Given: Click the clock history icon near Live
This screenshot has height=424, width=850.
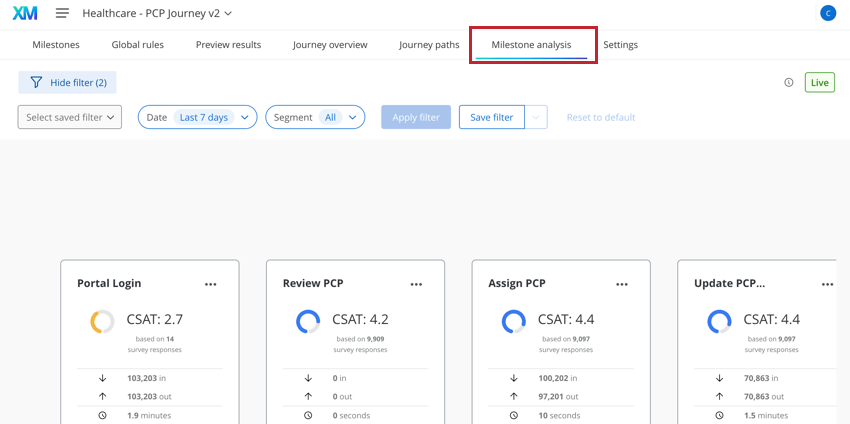Looking at the screenshot, I should pos(789,82).
